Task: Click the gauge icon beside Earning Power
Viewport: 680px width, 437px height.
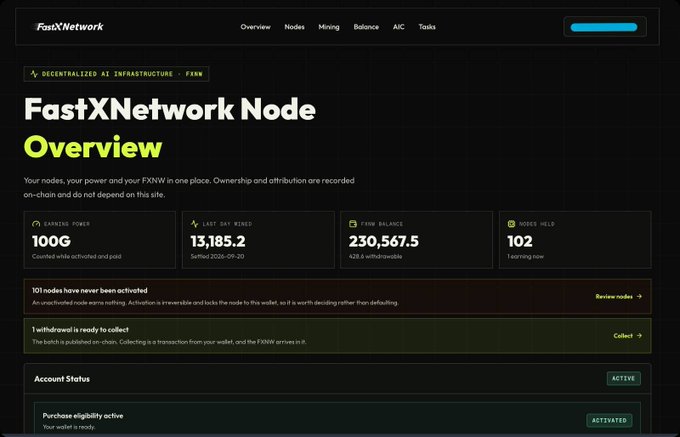Action: (x=36, y=224)
